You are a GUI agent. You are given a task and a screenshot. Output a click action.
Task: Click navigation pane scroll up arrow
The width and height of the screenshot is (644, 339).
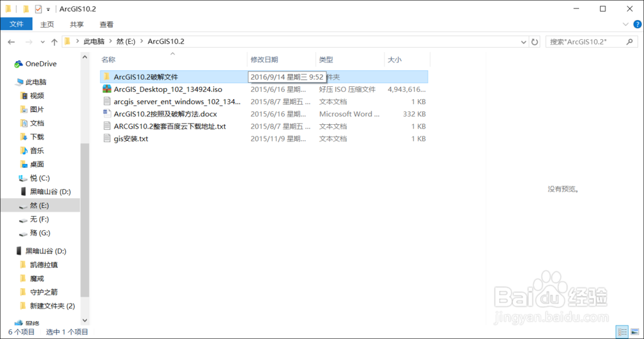(x=84, y=57)
